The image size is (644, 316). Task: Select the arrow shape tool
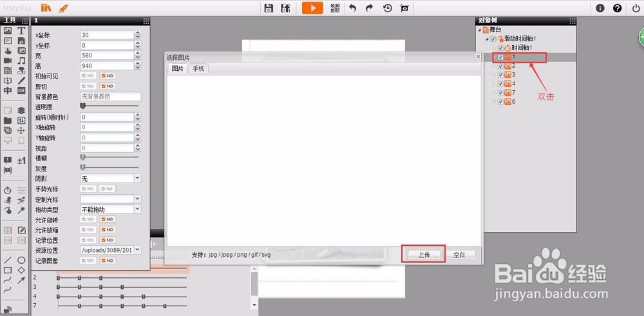(x=21, y=280)
